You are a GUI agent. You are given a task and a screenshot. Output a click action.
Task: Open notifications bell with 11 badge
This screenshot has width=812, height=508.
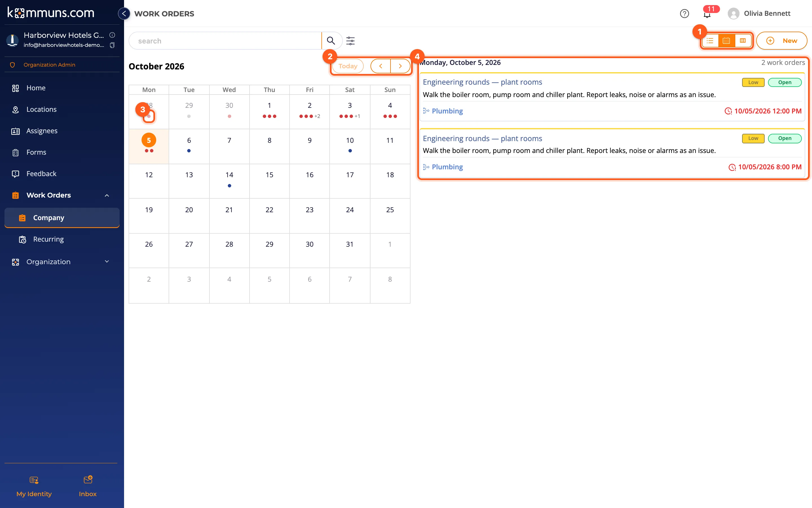tap(707, 14)
